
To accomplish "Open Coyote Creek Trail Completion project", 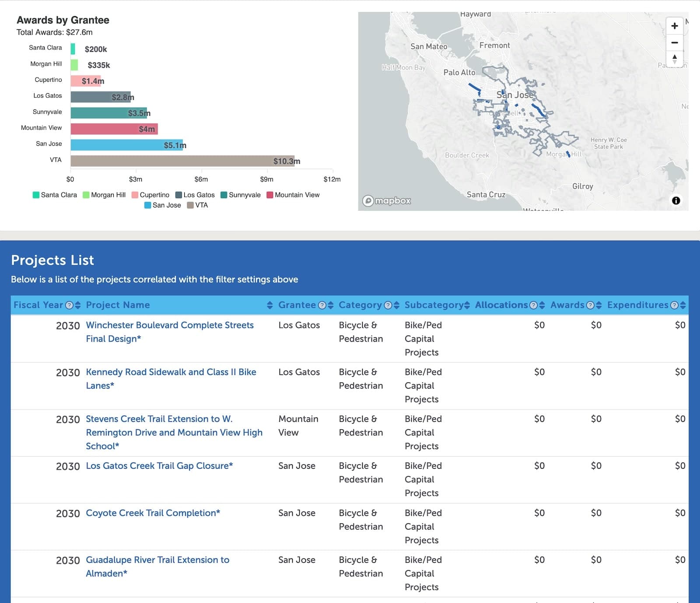I will [x=153, y=513].
